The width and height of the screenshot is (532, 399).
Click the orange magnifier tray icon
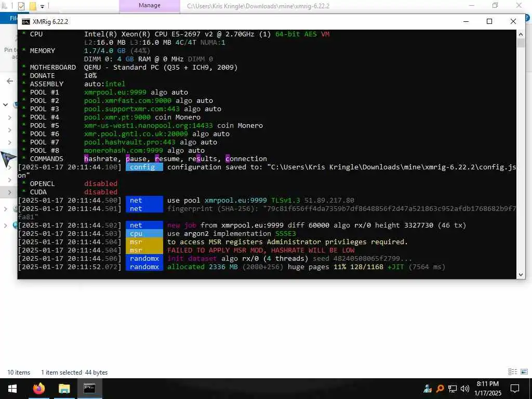point(440,389)
